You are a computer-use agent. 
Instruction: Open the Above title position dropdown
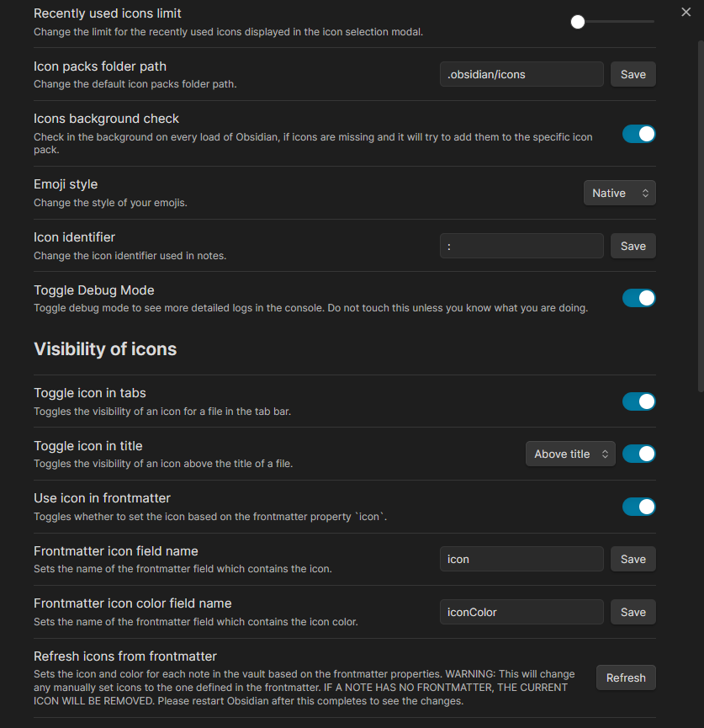point(570,454)
